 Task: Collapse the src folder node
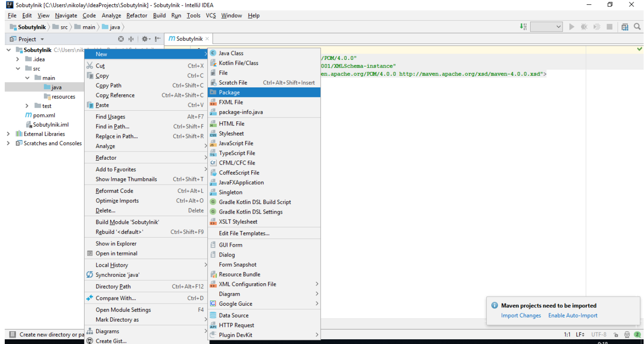(18, 68)
